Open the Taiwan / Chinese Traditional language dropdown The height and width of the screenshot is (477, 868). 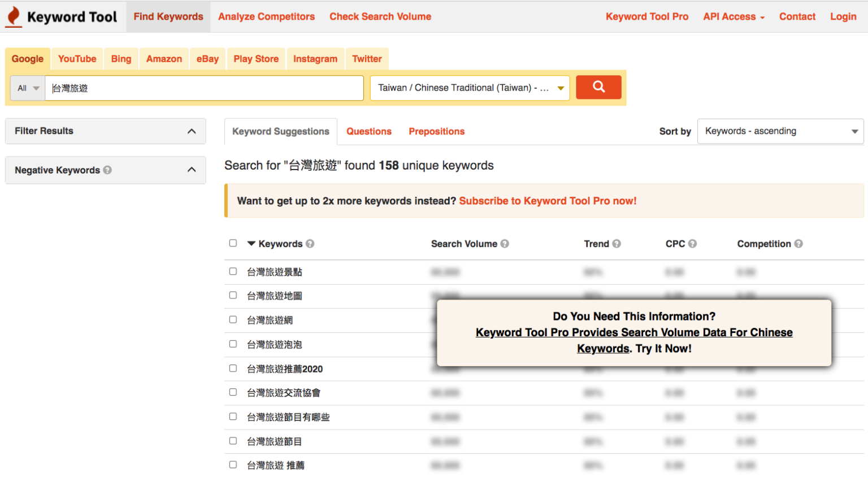[470, 88]
